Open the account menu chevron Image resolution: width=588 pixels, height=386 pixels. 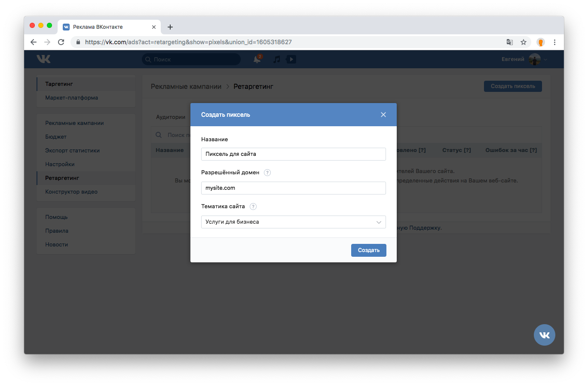click(545, 60)
